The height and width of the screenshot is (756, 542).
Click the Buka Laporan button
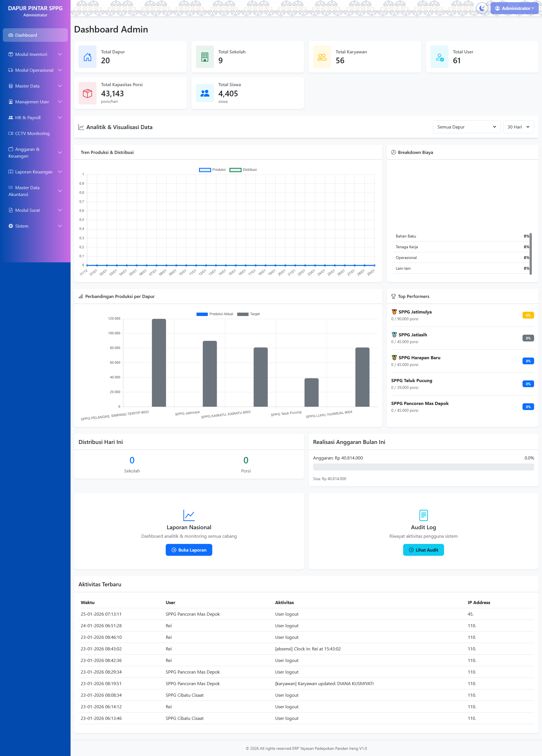(189, 550)
